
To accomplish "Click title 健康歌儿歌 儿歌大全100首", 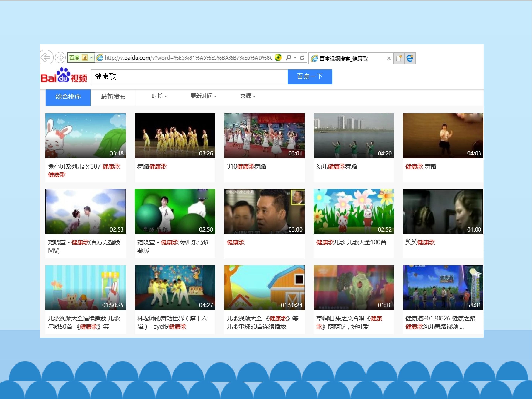I will 351,242.
